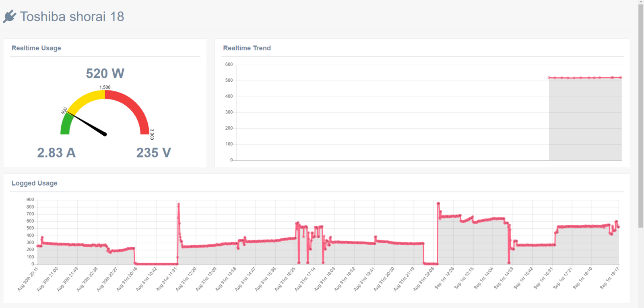644x308 pixels.
Task: Click the 300 y-axis label in Realtime Trend
Action: click(229, 112)
